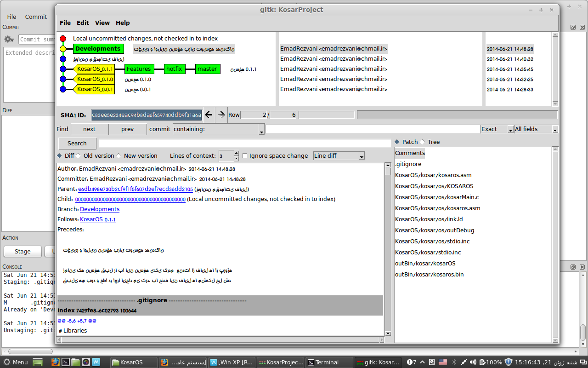
Task: Open the All fields dropdown
Action: [x=536, y=129]
